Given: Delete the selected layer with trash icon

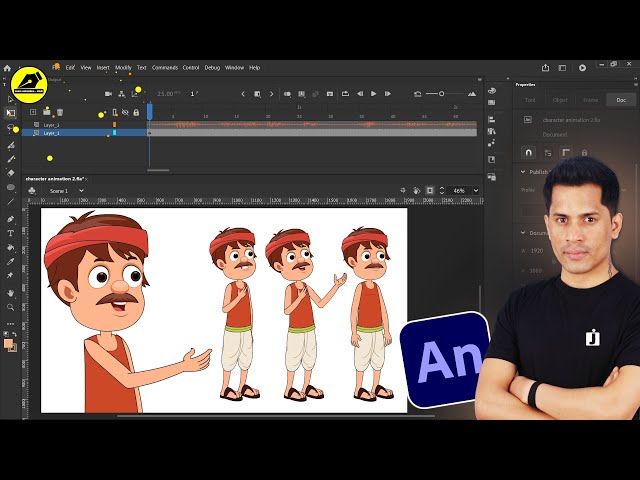Looking at the screenshot, I should coord(60,112).
